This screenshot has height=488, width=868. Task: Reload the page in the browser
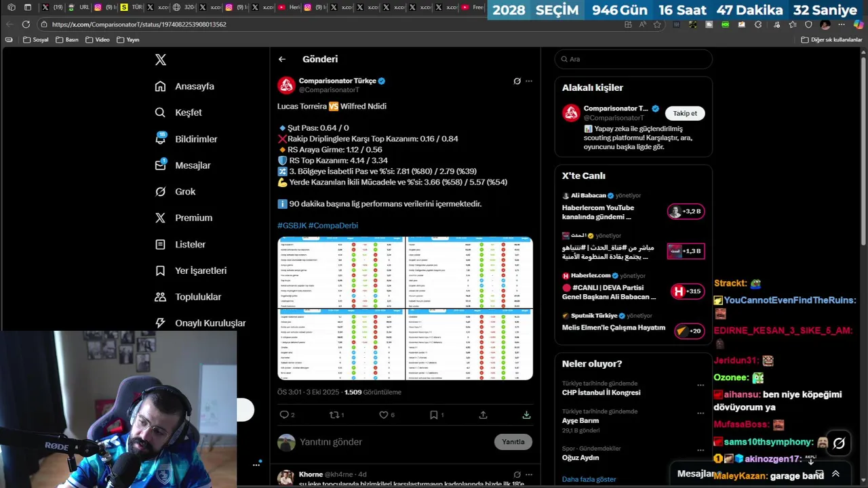pyautogui.click(x=26, y=24)
